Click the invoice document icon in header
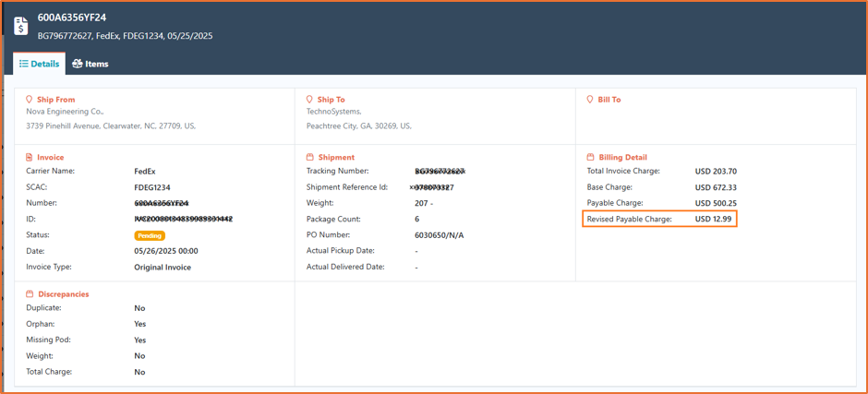 pyautogui.click(x=21, y=26)
